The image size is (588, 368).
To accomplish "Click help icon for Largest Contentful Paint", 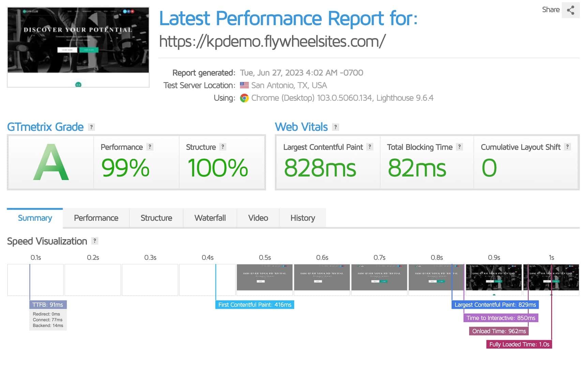I will tap(370, 147).
